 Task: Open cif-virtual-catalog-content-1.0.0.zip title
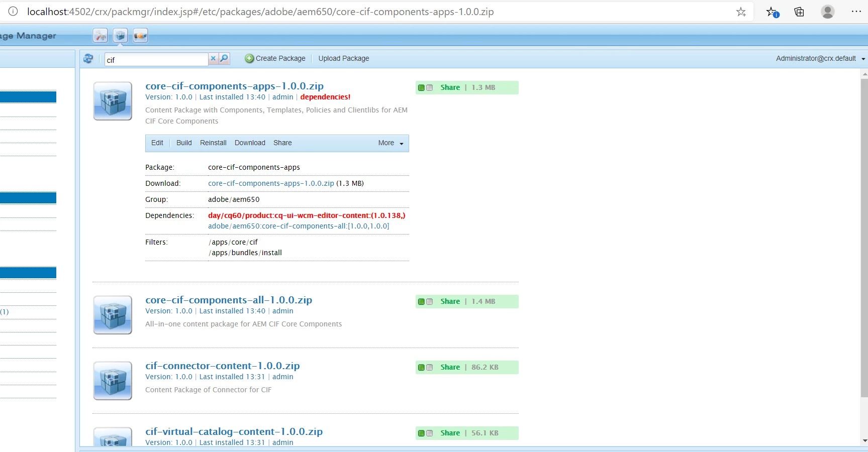(x=234, y=431)
